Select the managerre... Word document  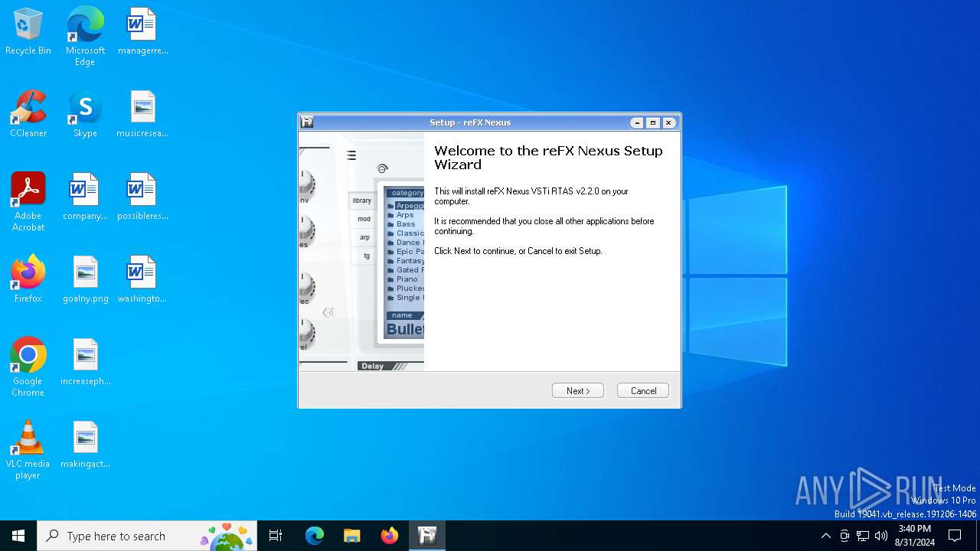pyautogui.click(x=142, y=32)
